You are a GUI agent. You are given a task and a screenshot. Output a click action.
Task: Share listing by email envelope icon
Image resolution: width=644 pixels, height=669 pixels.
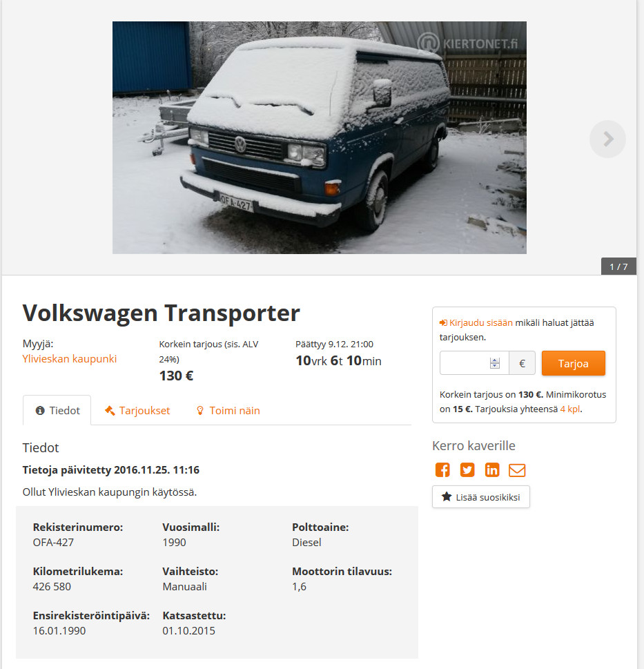[x=517, y=470]
